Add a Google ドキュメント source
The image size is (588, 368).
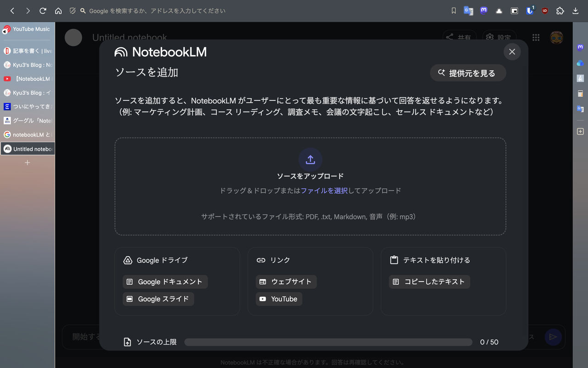pos(165,282)
